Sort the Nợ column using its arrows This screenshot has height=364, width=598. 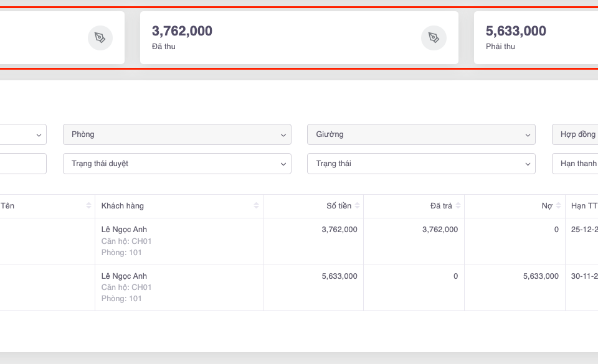559,206
